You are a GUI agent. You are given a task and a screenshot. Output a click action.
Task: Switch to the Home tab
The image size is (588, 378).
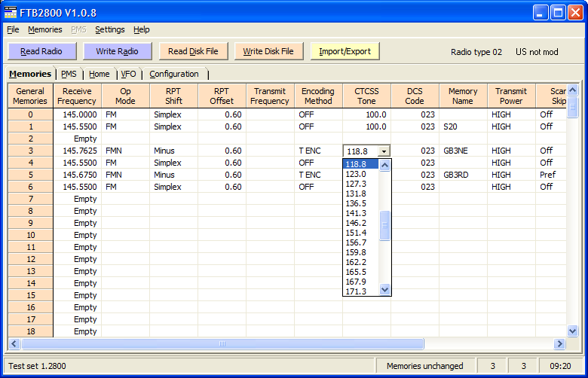(99, 74)
